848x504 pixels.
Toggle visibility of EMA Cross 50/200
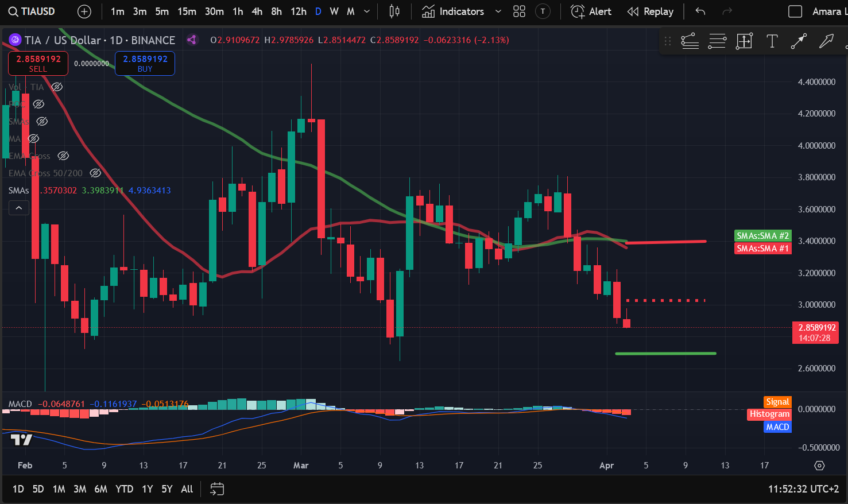tap(95, 173)
